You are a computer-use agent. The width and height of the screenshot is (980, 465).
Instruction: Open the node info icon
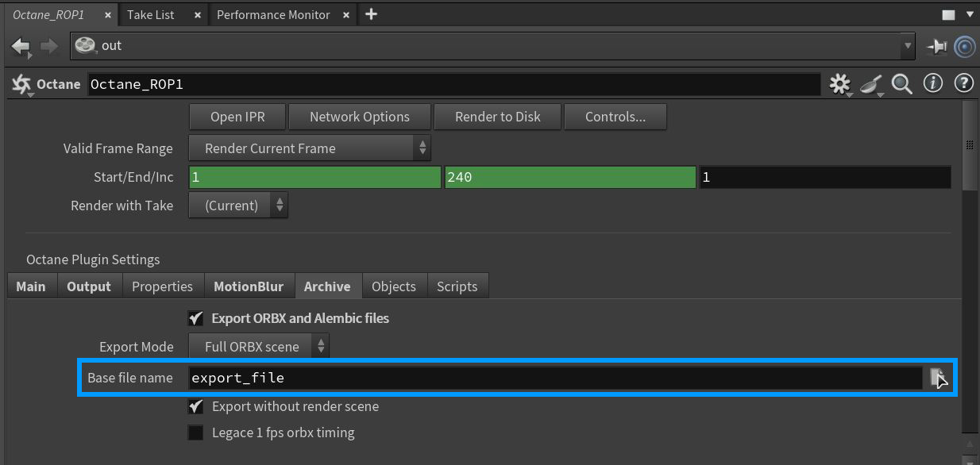[x=932, y=83]
